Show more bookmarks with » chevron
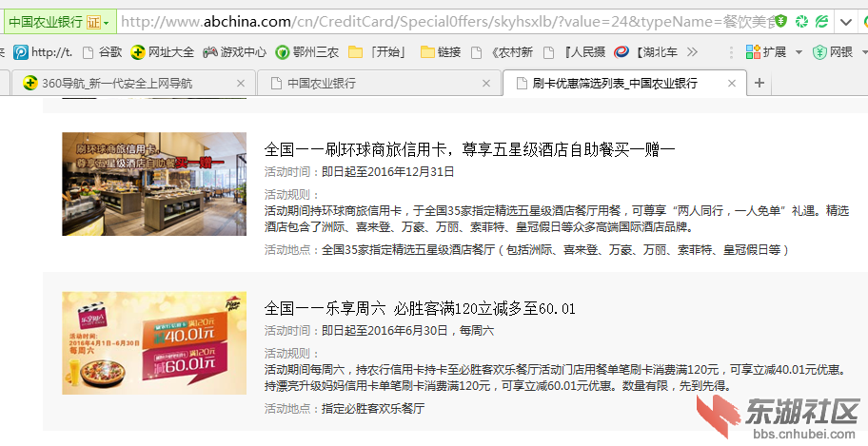Screen dimensions: 868x446 tap(692, 52)
